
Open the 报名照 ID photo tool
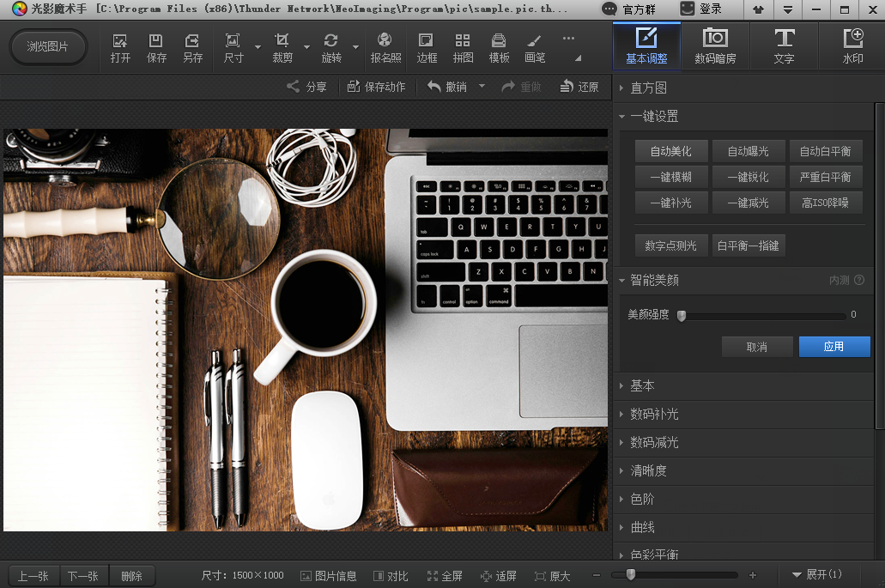click(385, 48)
